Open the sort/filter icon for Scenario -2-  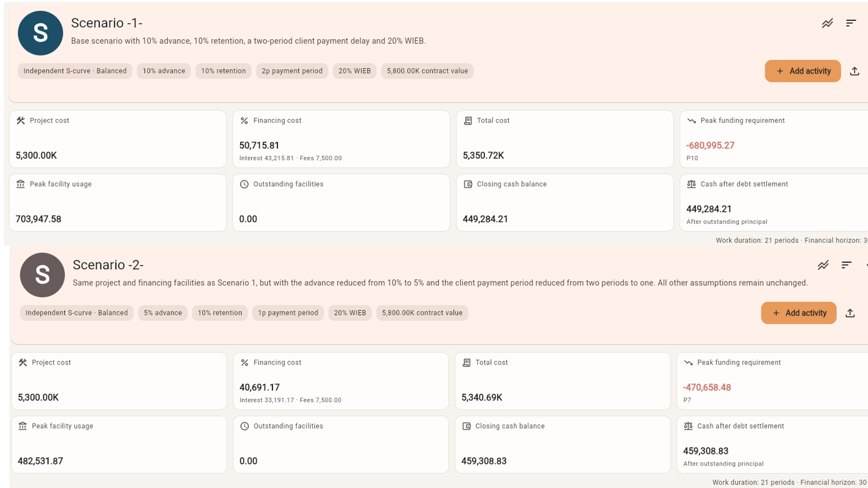846,266
